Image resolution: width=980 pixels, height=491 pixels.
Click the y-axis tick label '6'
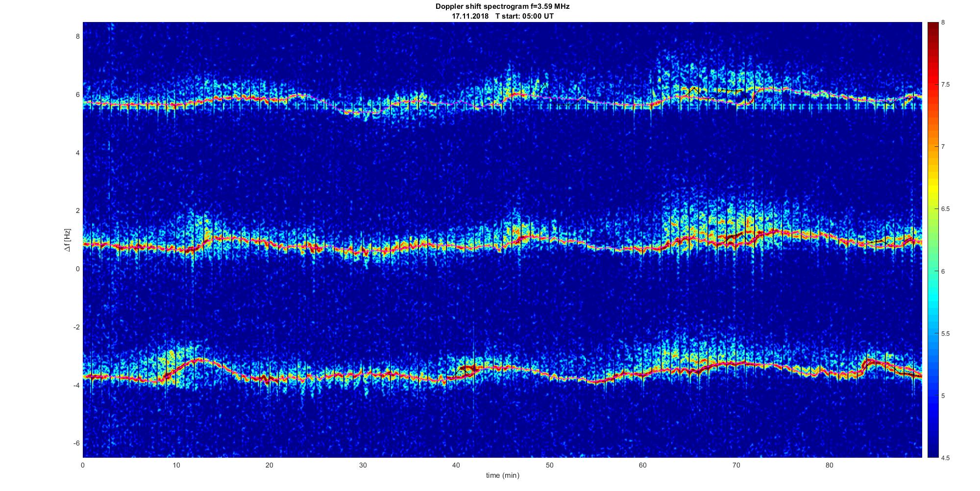tap(77, 94)
